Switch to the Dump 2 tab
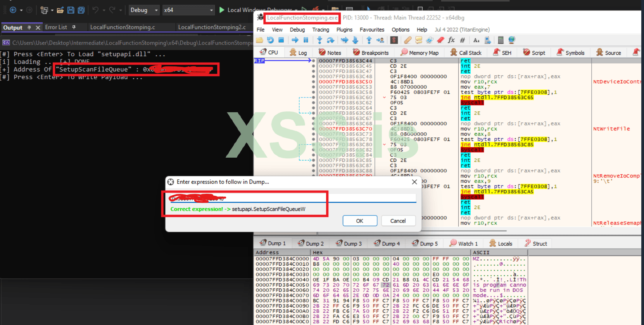 (311, 243)
